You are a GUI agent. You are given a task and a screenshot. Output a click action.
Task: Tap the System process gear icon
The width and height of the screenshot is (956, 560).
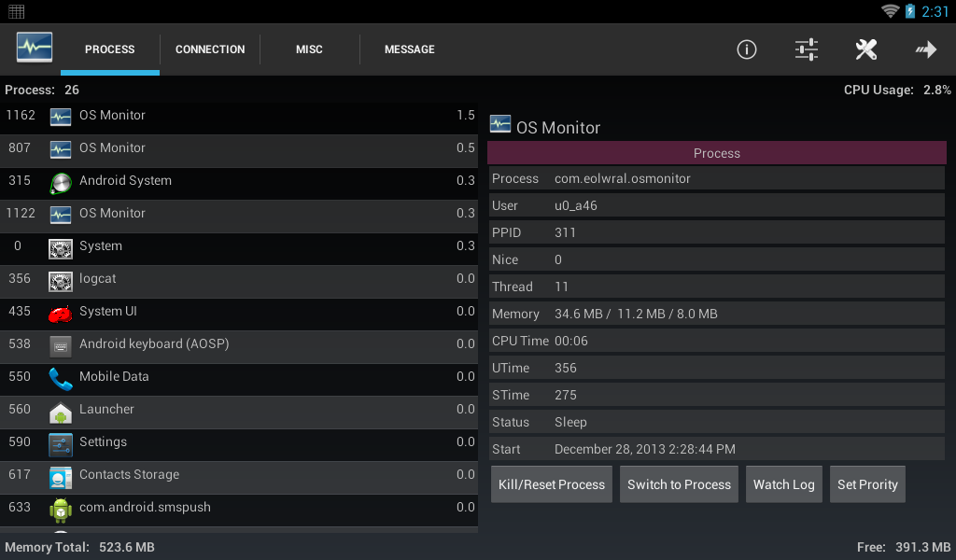click(61, 248)
